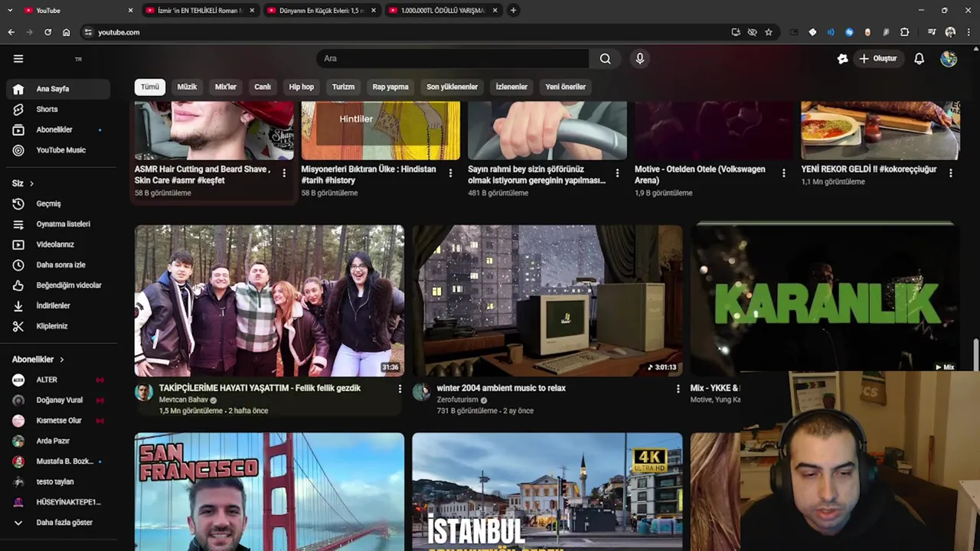Screen dimensions: 980x551
Task: Play winter 2004 ambient music thumbnail
Action: (547, 301)
